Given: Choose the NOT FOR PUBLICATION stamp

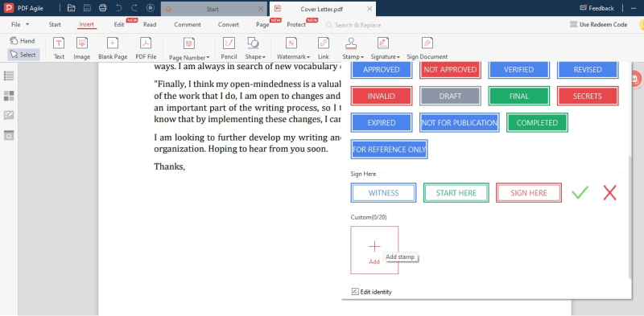Looking at the screenshot, I should (x=459, y=123).
